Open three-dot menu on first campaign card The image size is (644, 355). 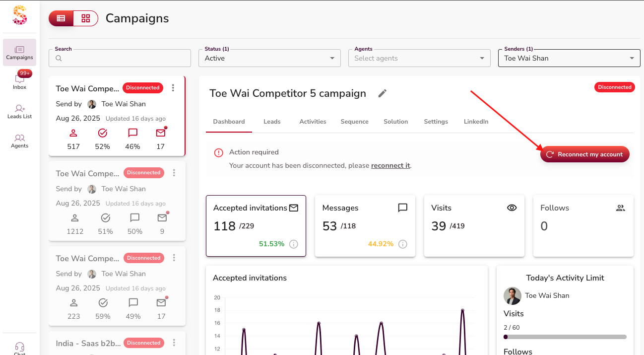(173, 88)
